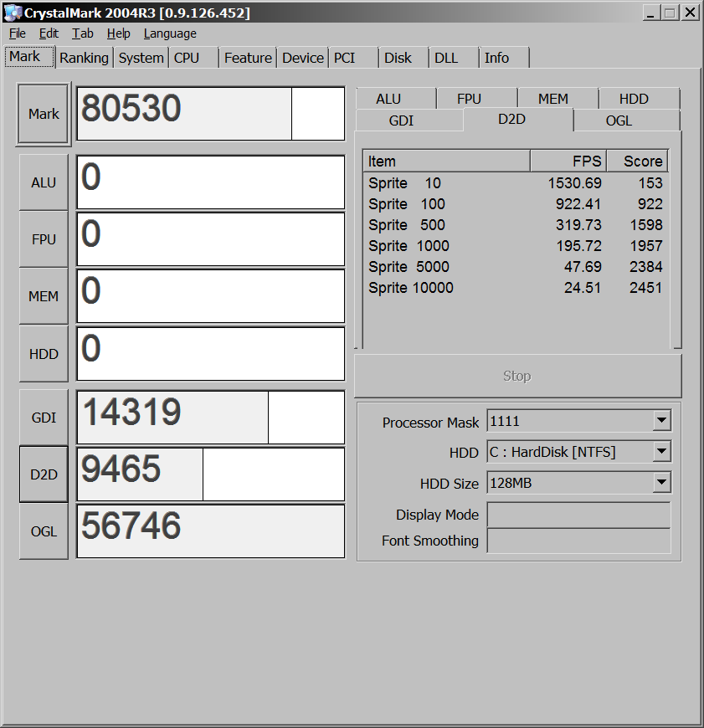Click the MEM benchmark button
This screenshot has height=728, width=704.
(44, 296)
